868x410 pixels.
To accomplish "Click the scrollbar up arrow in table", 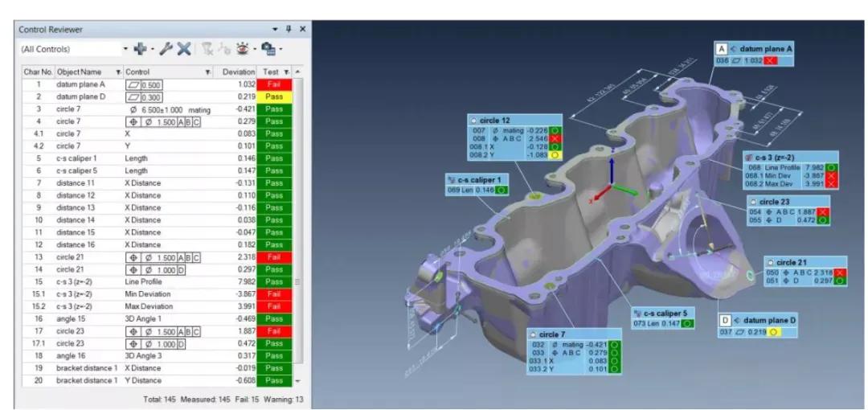I will (x=298, y=72).
